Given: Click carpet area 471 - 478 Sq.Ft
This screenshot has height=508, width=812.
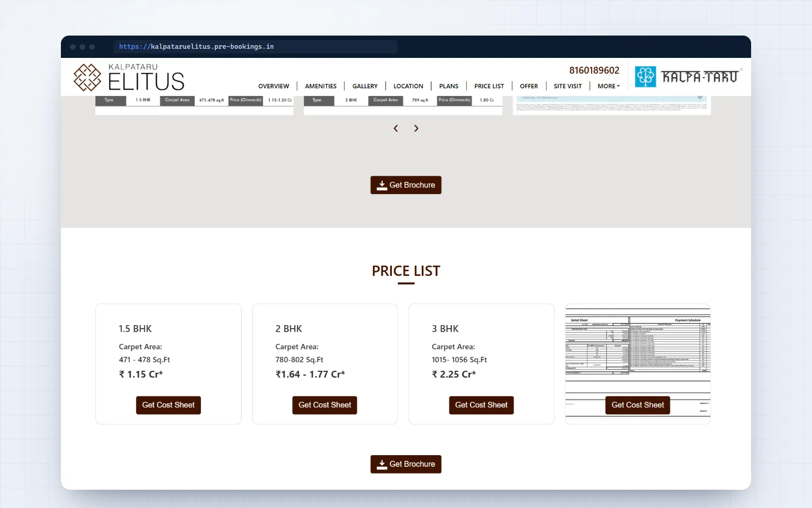Looking at the screenshot, I should point(145,360).
